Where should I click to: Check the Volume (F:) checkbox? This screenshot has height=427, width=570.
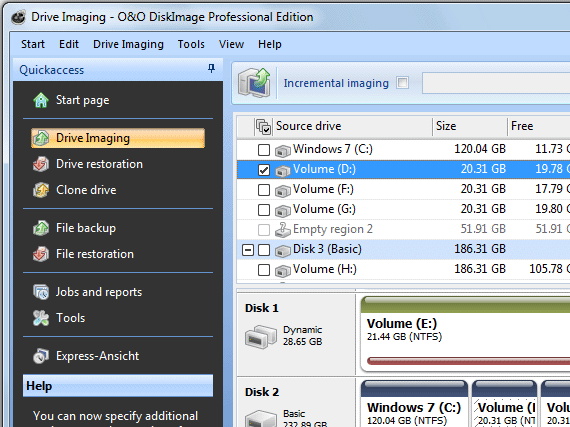tap(264, 190)
